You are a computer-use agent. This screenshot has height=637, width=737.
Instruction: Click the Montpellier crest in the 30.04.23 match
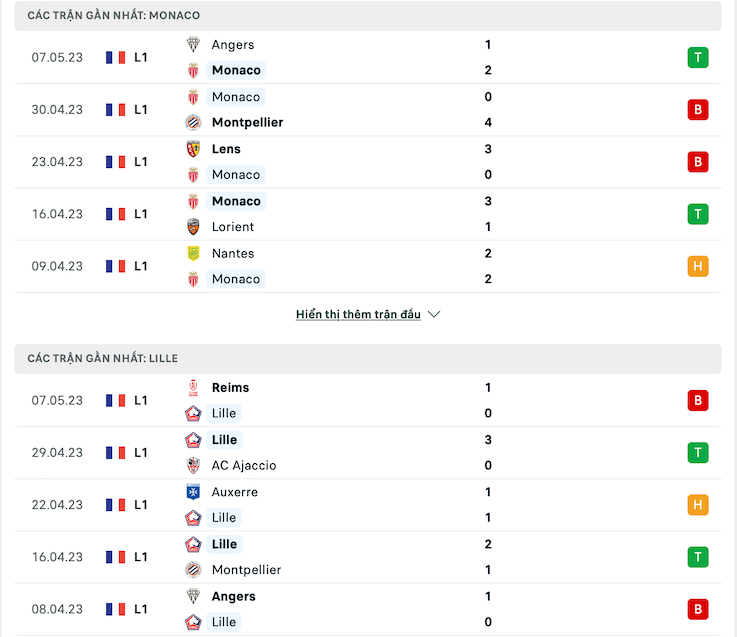193,122
